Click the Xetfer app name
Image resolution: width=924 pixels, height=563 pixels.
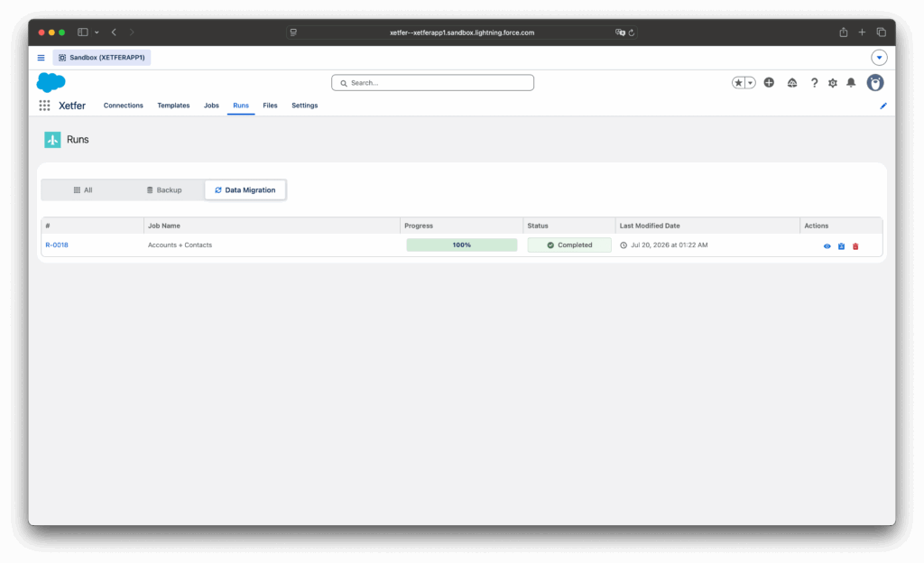[x=72, y=106]
